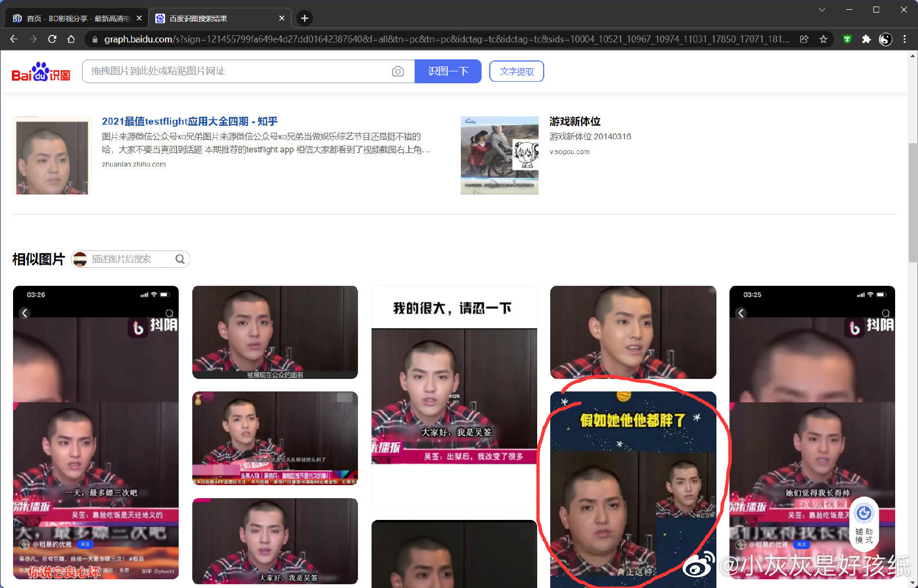Click the 识图一下 search button
The height and width of the screenshot is (588, 918).
point(448,71)
